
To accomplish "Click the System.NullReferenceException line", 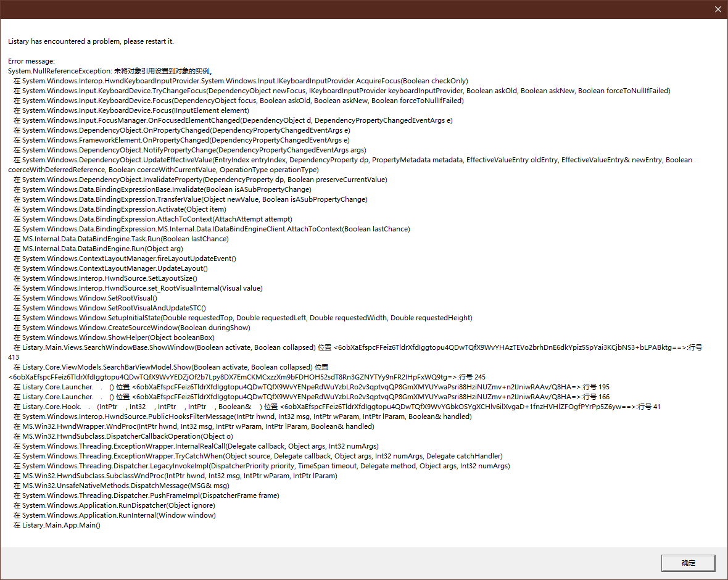I will [110, 71].
